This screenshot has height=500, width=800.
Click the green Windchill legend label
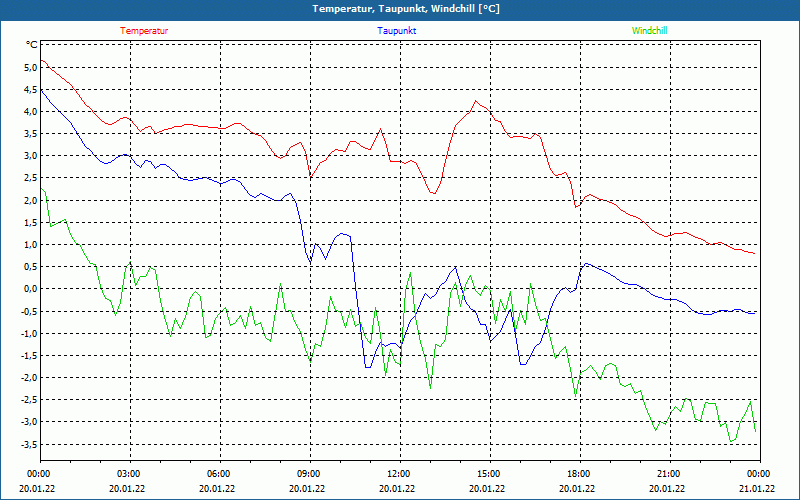pos(649,31)
